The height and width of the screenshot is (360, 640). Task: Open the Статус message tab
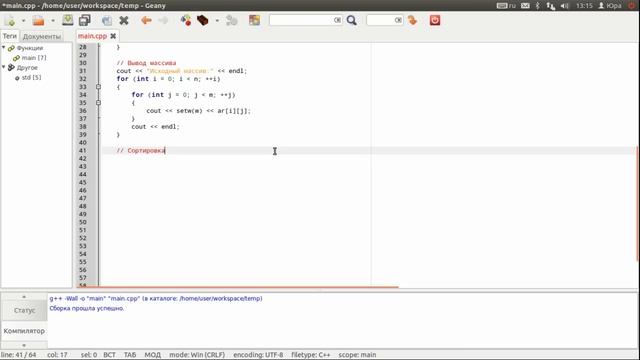[24, 310]
